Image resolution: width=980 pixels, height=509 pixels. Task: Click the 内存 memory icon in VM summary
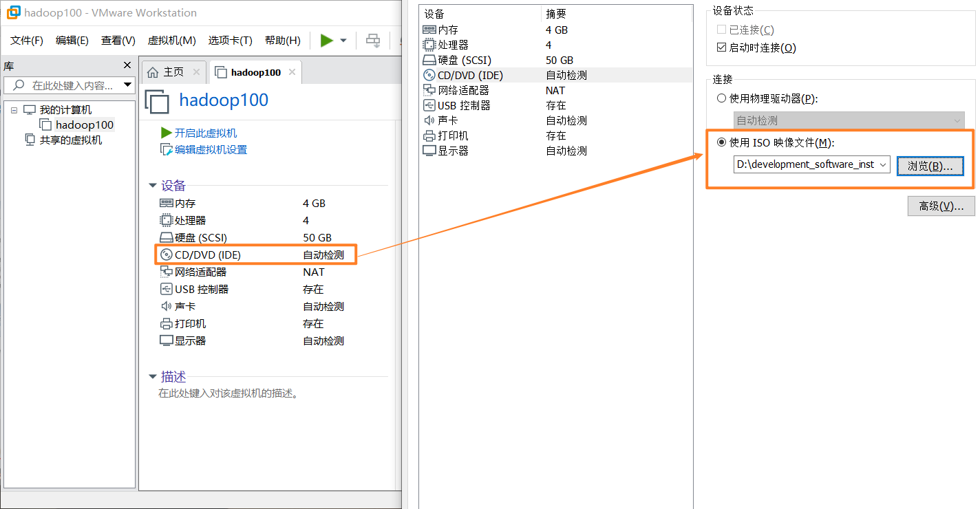click(166, 203)
